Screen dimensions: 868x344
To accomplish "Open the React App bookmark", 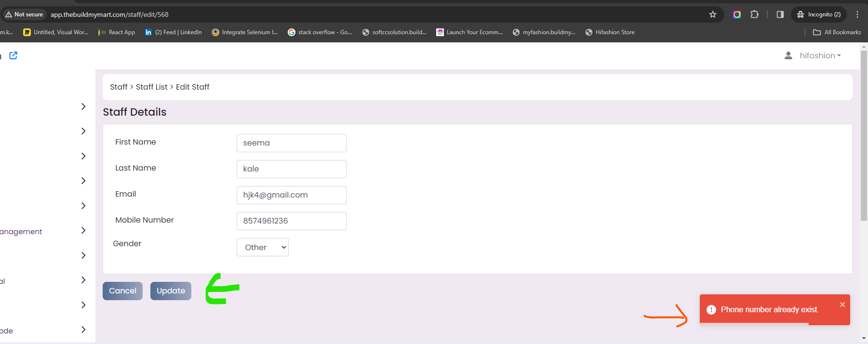I will [117, 32].
